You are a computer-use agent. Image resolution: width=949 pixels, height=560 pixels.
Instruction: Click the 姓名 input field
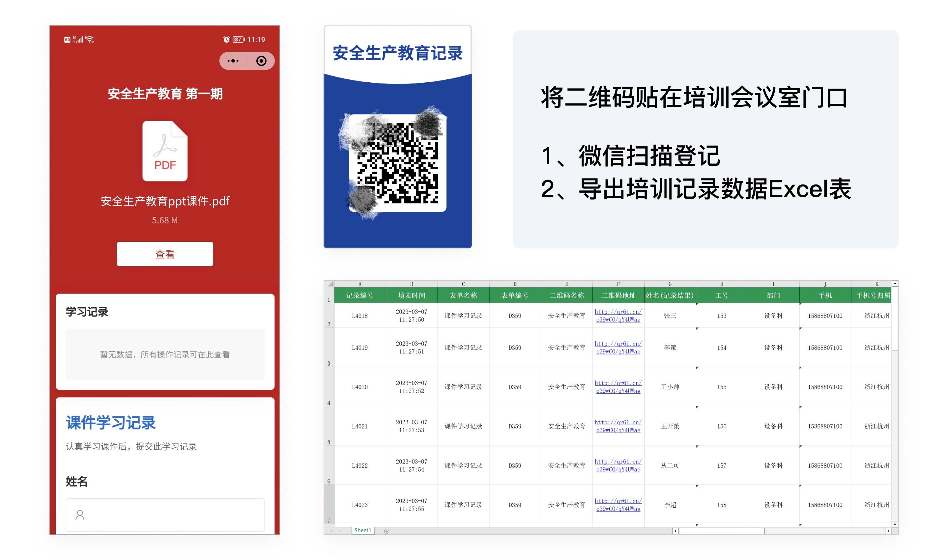tap(165, 515)
